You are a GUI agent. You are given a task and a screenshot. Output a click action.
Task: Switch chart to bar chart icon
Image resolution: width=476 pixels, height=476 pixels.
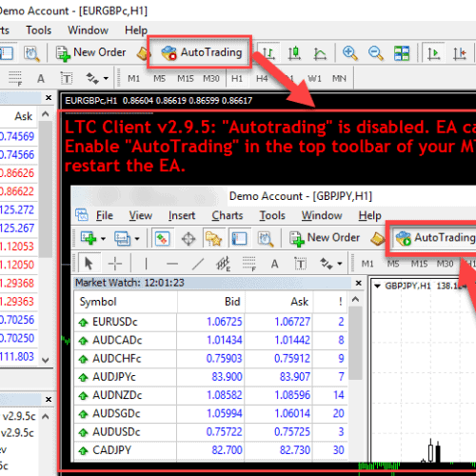tap(268, 53)
